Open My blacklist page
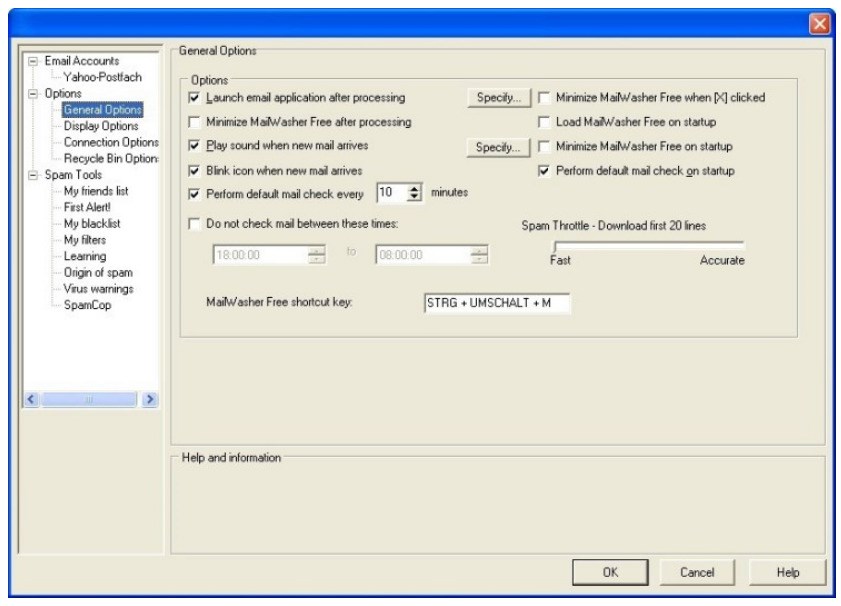Viewport: 841px width, 606px height. (92, 224)
